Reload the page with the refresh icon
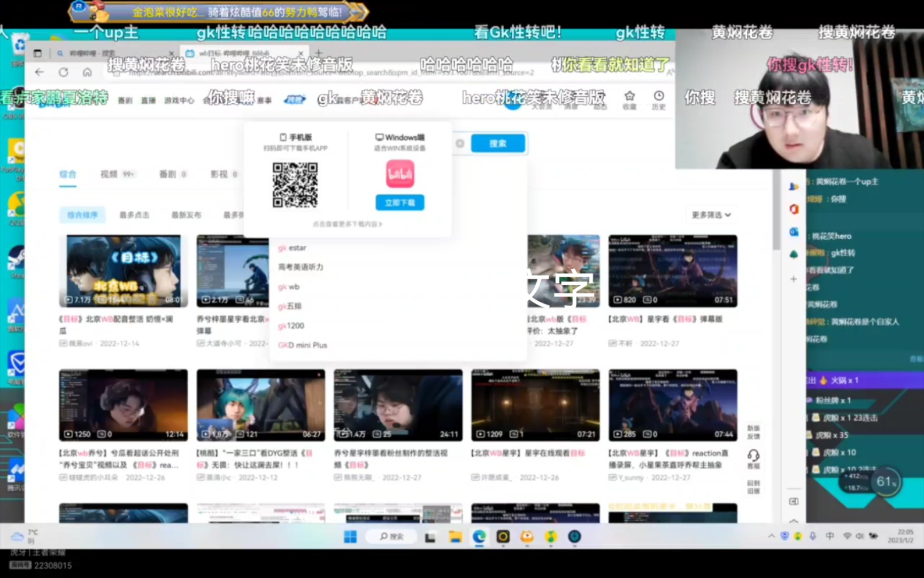 pos(64,72)
